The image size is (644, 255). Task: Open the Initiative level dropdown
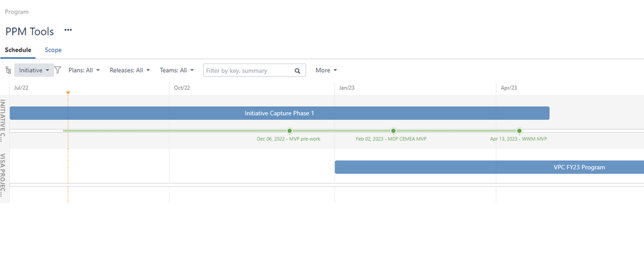pyautogui.click(x=34, y=70)
